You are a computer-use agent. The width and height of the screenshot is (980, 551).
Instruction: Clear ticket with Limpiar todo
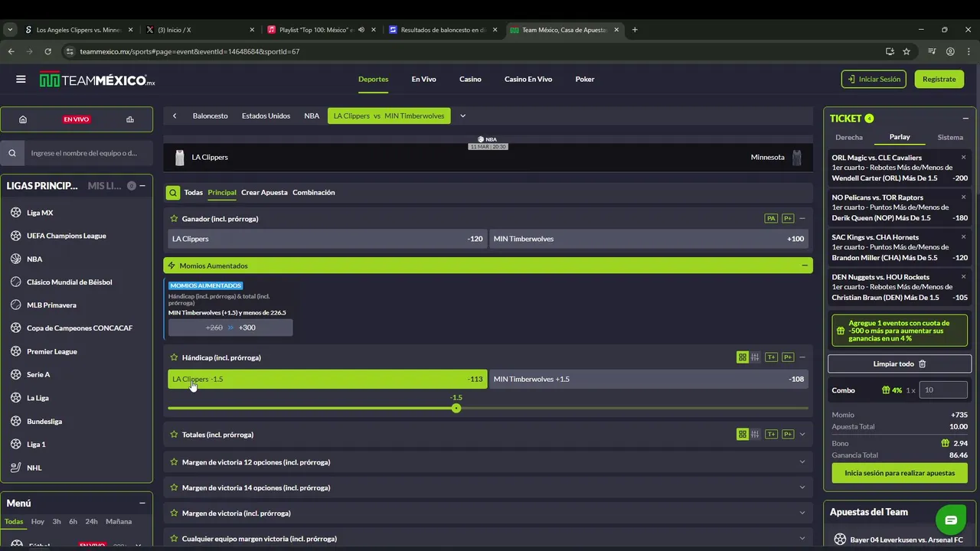point(900,364)
